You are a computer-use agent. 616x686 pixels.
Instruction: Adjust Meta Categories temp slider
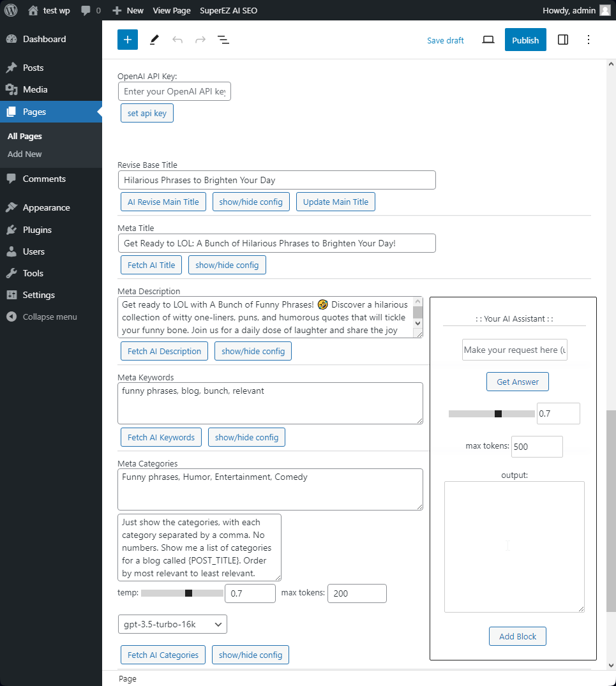coord(182,593)
